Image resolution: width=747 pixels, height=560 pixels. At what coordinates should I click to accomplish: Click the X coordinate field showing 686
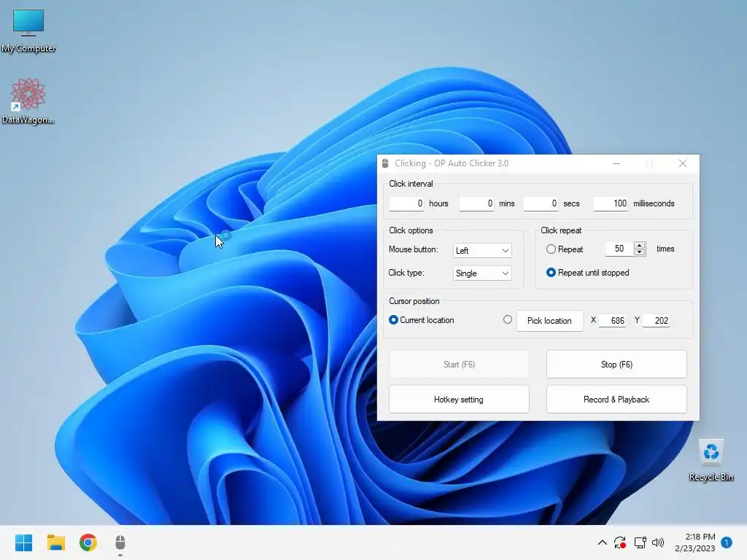(612, 321)
